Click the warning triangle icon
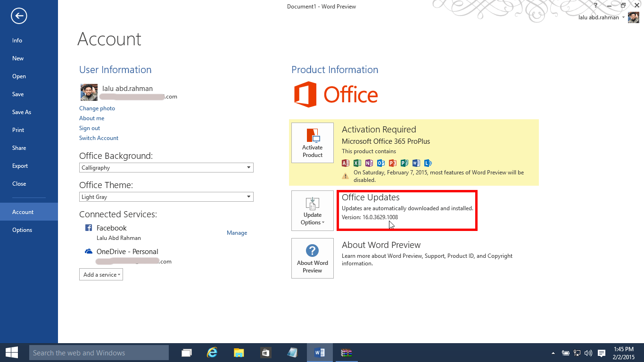This screenshot has height=362, width=644. (x=346, y=176)
